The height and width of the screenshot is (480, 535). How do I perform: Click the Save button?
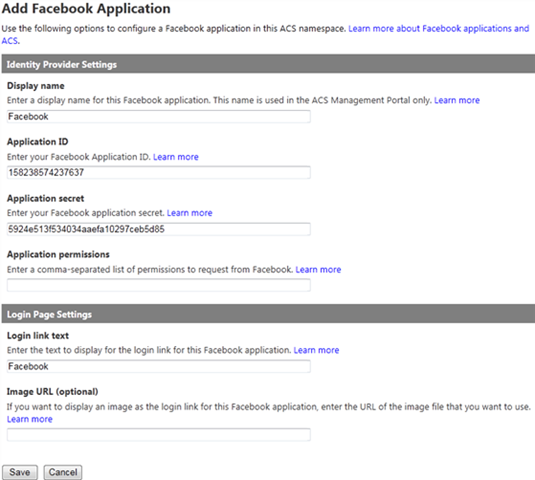[20, 472]
